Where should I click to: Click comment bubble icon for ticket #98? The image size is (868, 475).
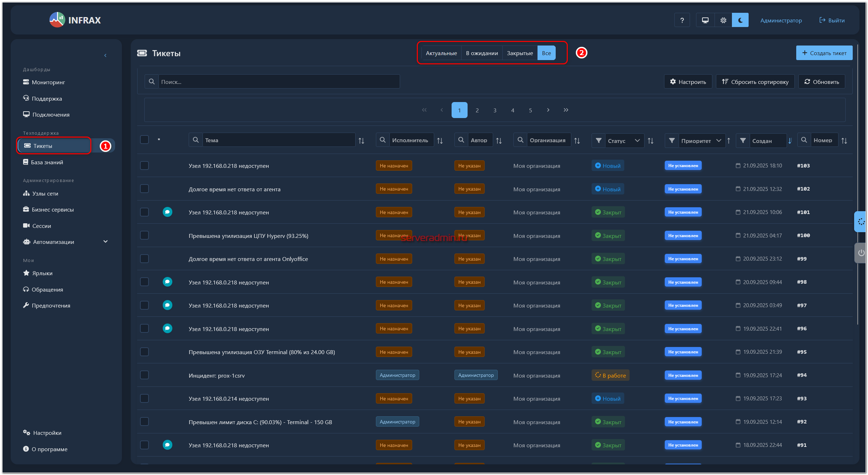(x=167, y=282)
